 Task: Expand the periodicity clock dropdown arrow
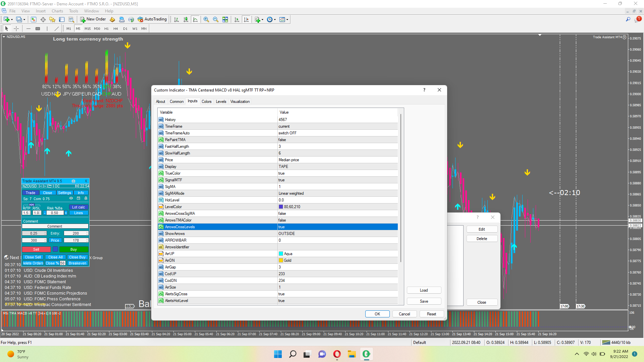point(275,19)
